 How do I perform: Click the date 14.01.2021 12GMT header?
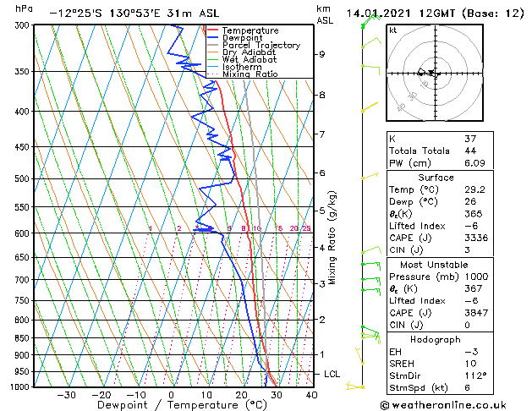(435, 14)
